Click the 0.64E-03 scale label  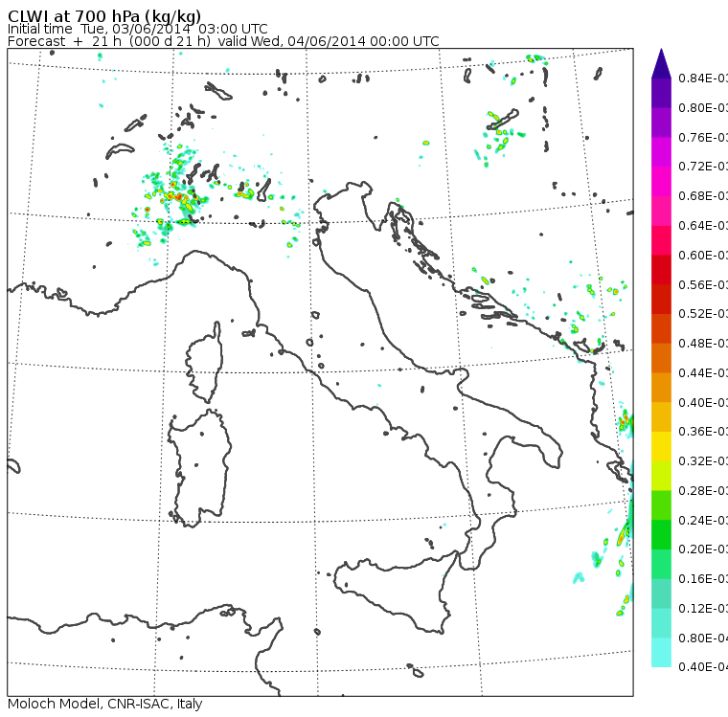[x=703, y=226]
